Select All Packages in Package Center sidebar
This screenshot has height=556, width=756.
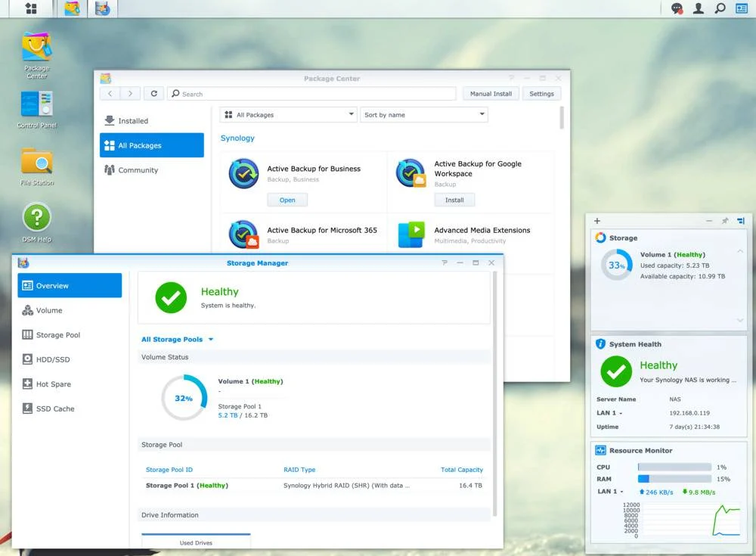click(x=152, y=145)
